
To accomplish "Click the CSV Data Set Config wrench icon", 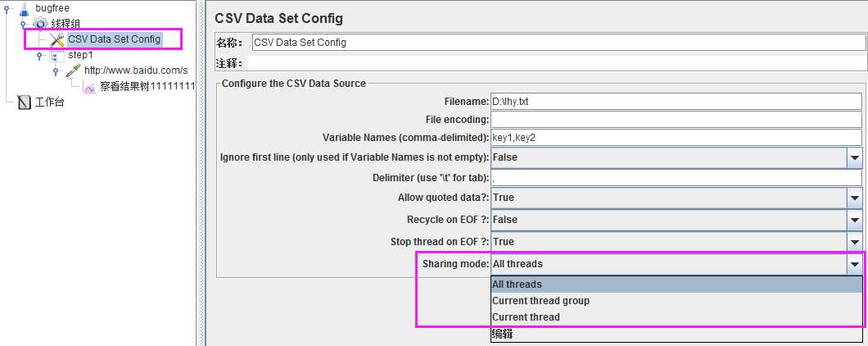I will (57, 39).
